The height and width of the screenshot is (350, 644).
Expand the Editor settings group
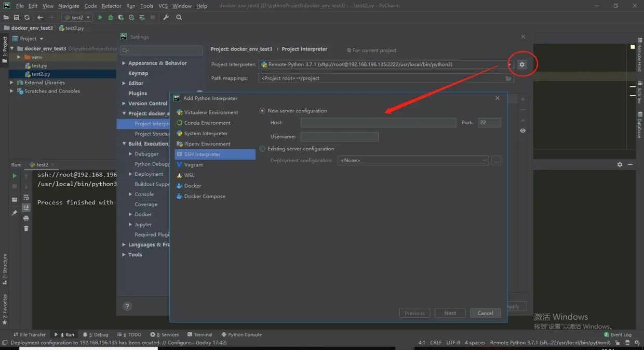pyautogui.click(x=124, y=83)
